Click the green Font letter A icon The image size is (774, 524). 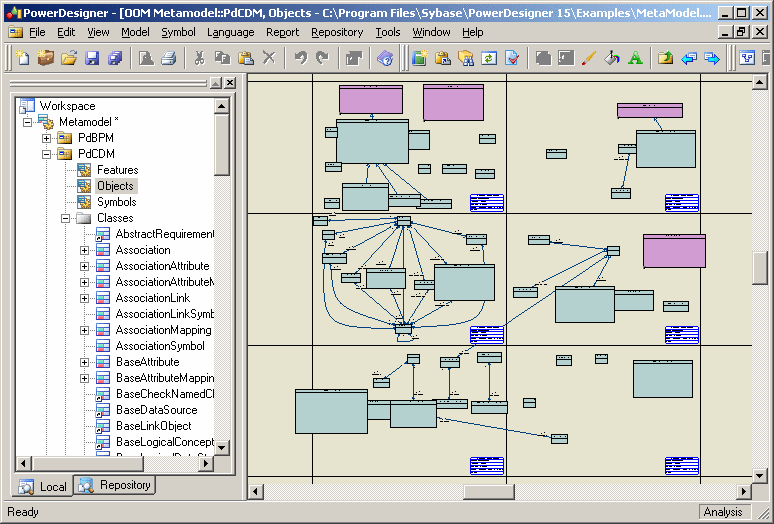pos(635,58)
